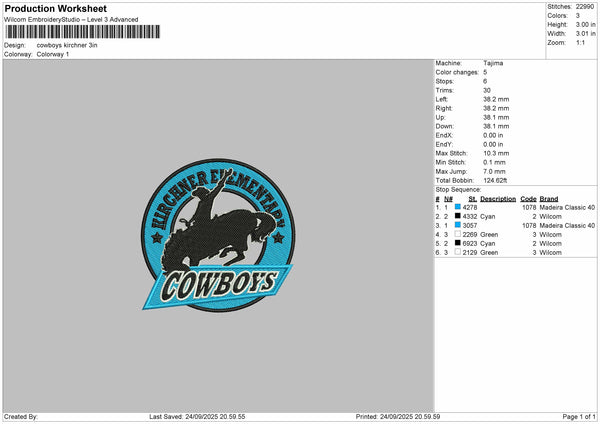Click the blue swatch beside stitch count 3057
This screenshot has height=424, width=600.
(x=458, y=225)
